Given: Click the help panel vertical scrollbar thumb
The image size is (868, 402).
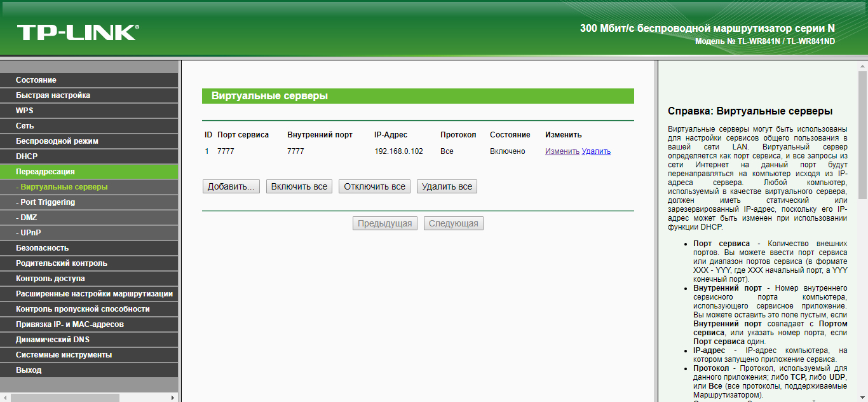Looking at the screenshot, I should tap(863, 135).
